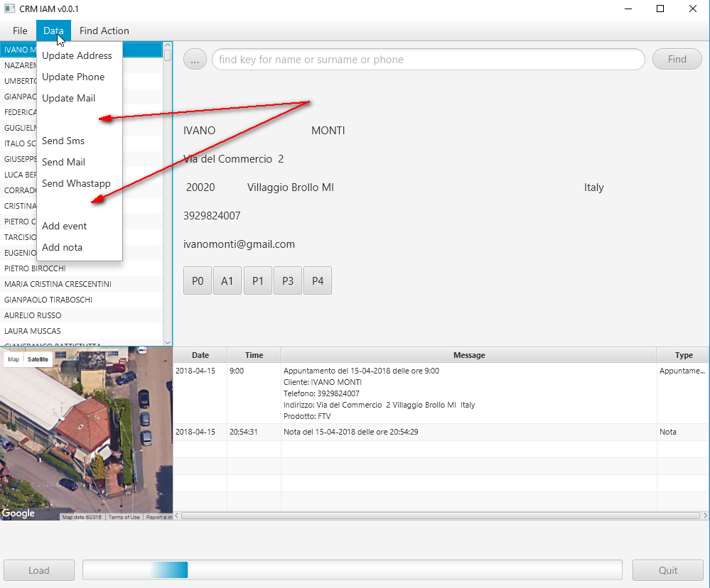Click the P3 tag icon

(x=287, y=280)
